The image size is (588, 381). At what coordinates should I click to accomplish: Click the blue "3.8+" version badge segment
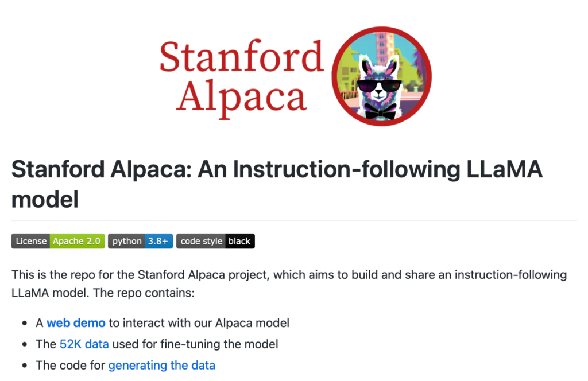coord(158,241)
